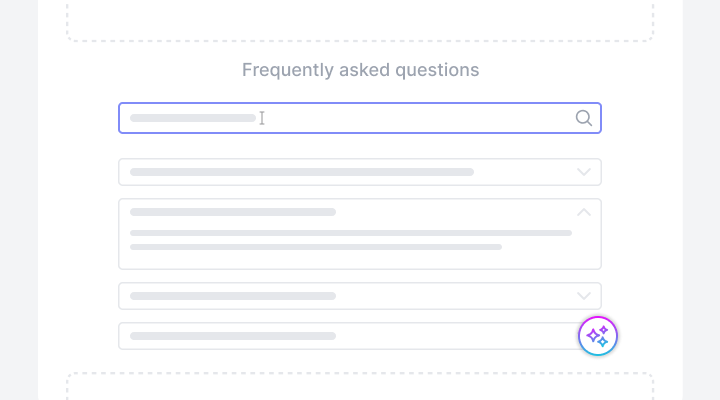Expand the third FAQ item using its chevron

[x=584, y=296]
